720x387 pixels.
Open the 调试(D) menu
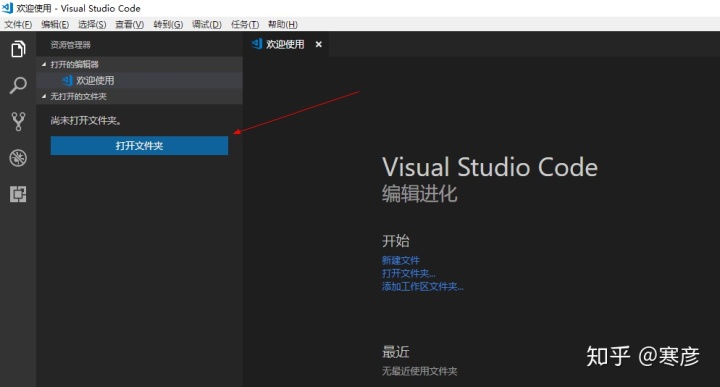(207, 24)
